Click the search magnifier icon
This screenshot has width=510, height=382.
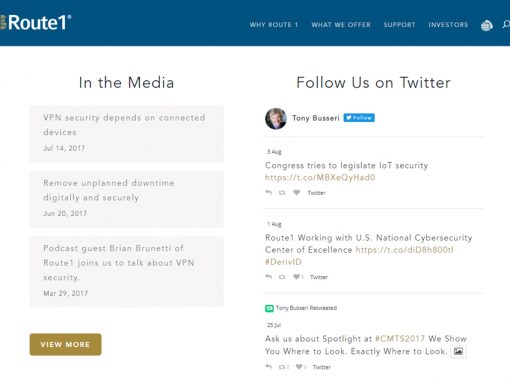(506, 25)
